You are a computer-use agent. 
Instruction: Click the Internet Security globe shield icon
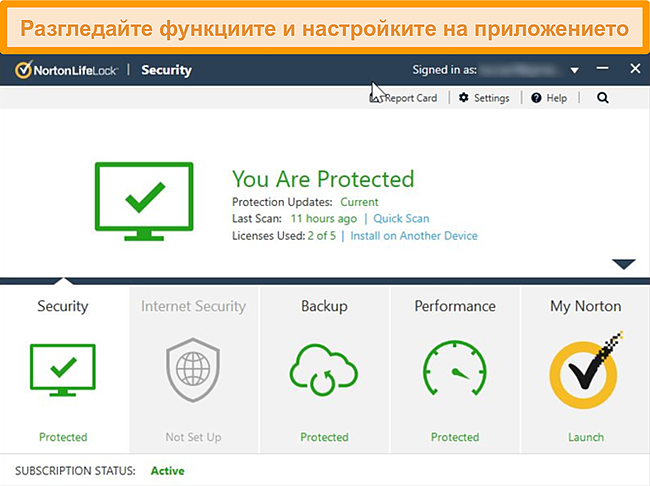193,370
